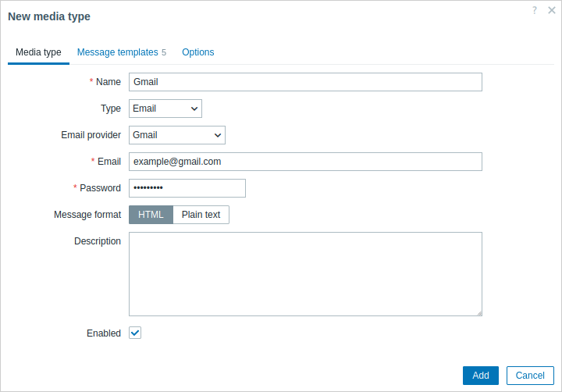The image size is (562, 392).
Task: Open the help question mark icon
Action: pyautogui.click(x=535, y=10)
